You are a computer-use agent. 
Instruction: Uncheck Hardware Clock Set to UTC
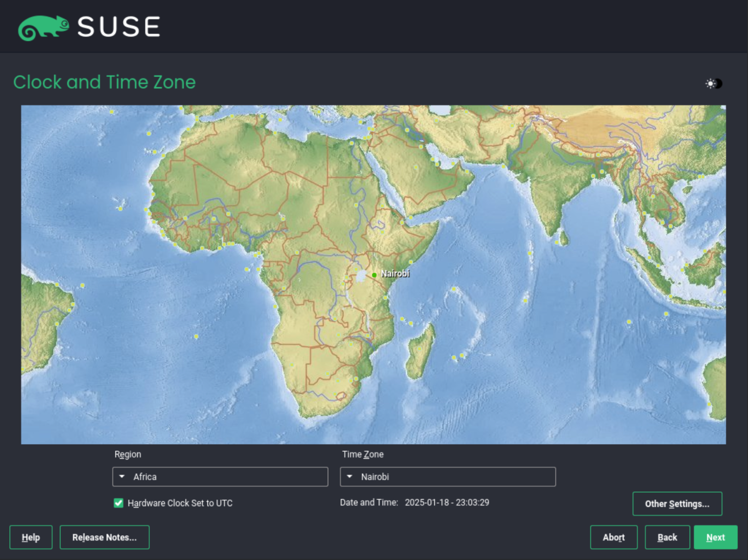[118, 503]
